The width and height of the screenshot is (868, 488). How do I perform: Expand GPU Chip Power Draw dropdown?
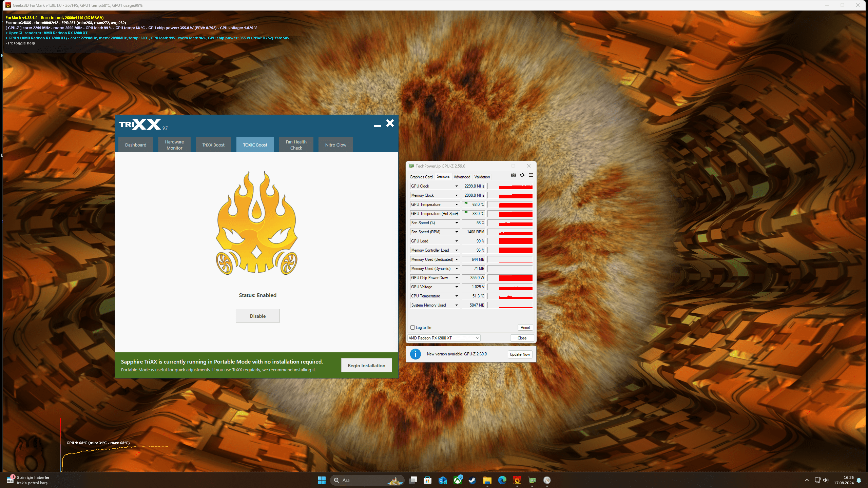(457, 278)
